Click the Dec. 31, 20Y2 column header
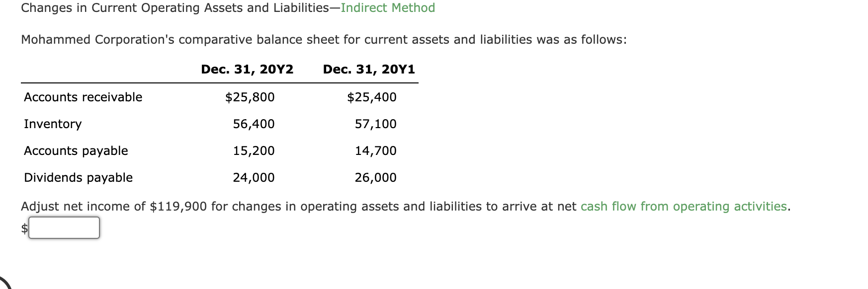868x289 pixels. pos(247,70)
